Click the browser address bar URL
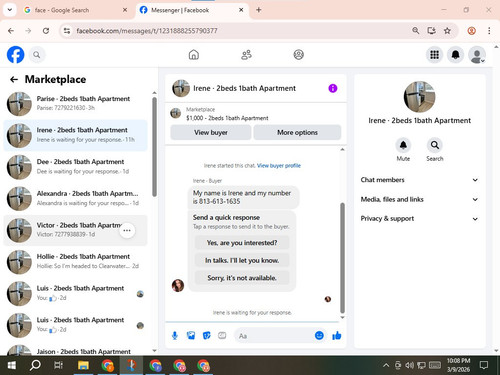This screenshot has width=500, height=375. pyautogui.click(x=147, y=31)
